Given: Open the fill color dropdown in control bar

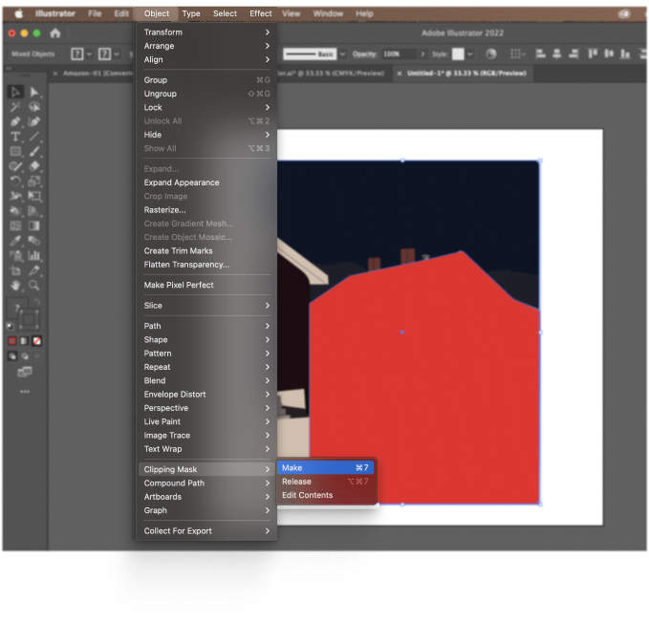Looking at the screenshot, I should pos(89,54).
